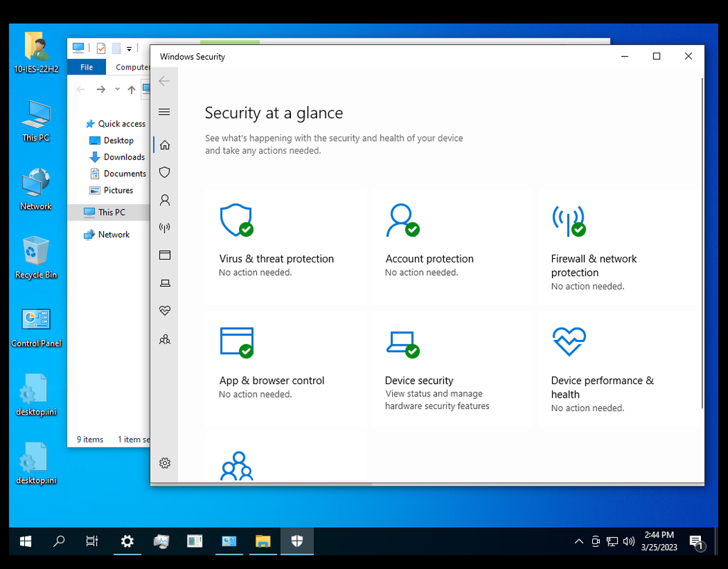Open clock showing 2:44 PM
Screen dimensions: 728x569
[x=659, y=541]
